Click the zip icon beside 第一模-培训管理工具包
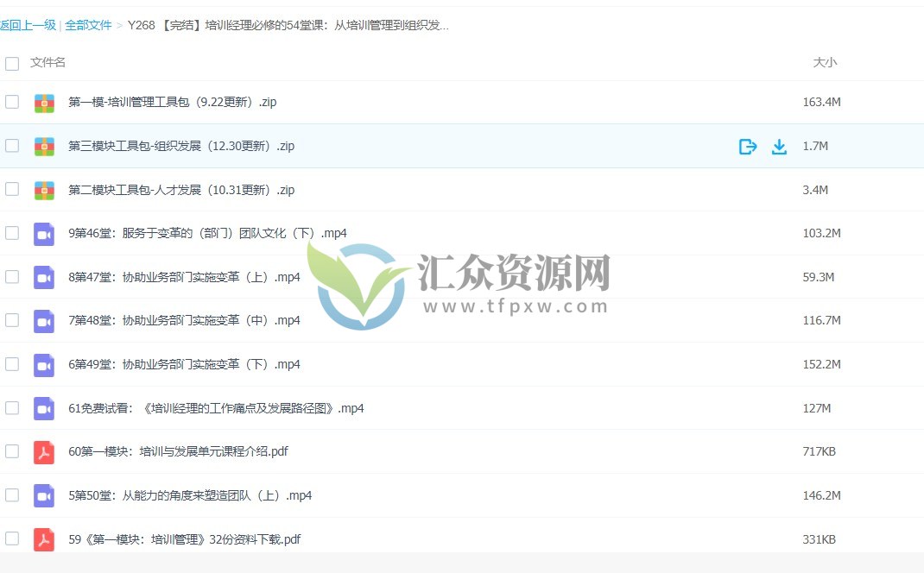Screen dimensions: 924x573 click(44, 101)
